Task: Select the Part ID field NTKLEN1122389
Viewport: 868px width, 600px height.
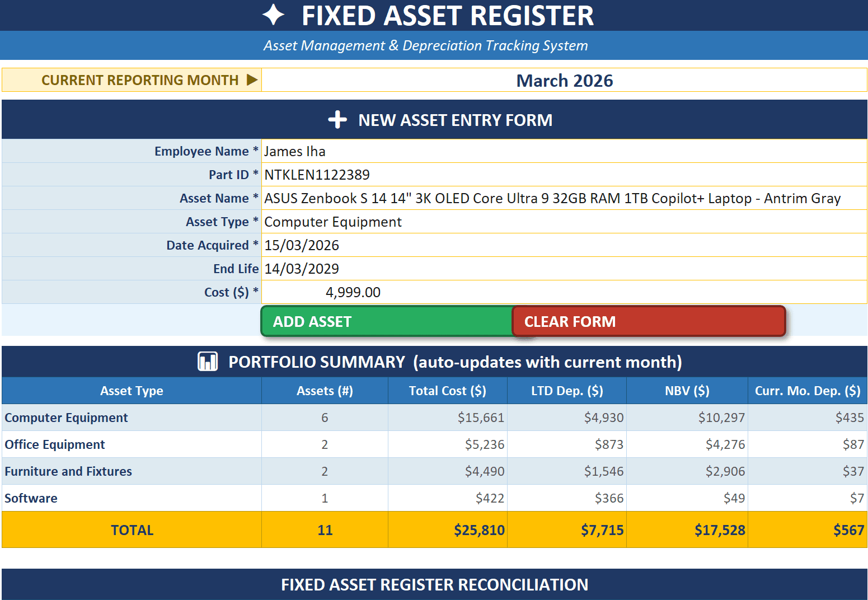Action: (x=564, y=175)
